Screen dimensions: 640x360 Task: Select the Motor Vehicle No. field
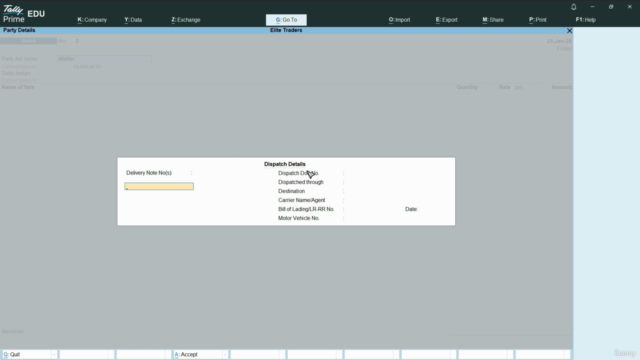click(299, 218)
